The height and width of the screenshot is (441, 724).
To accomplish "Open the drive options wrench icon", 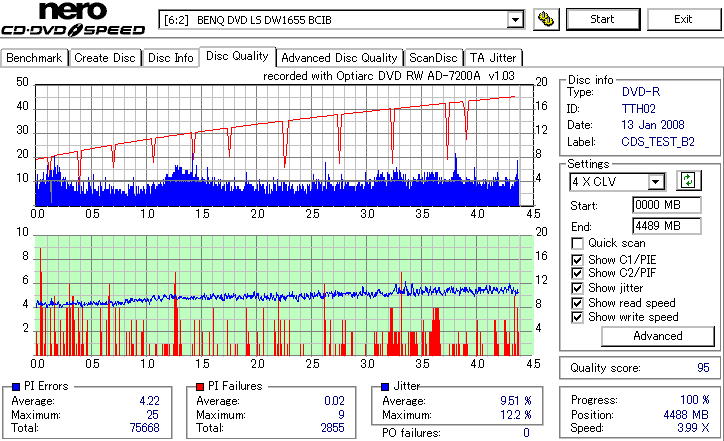I will point(546,19).
